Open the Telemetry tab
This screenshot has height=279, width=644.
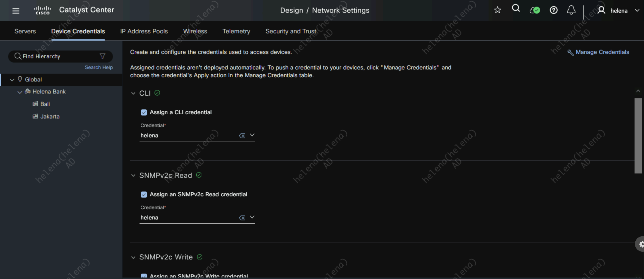(x=236, y=31)
